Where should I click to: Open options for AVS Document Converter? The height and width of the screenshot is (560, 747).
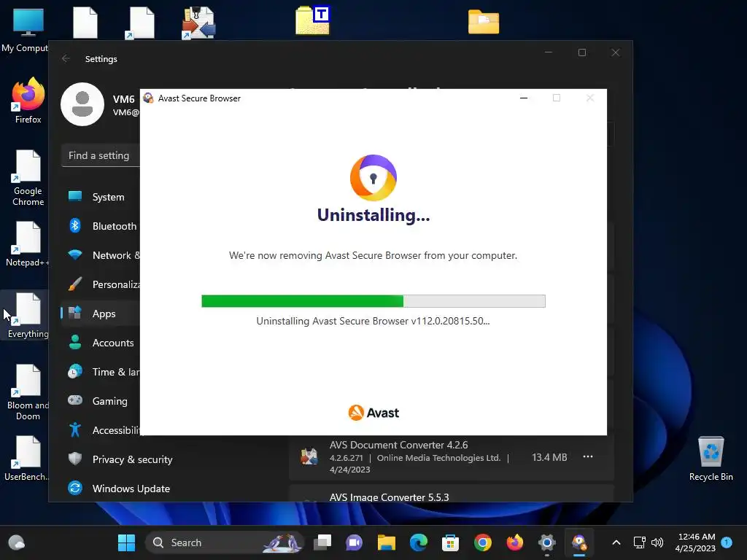(588, 456)
